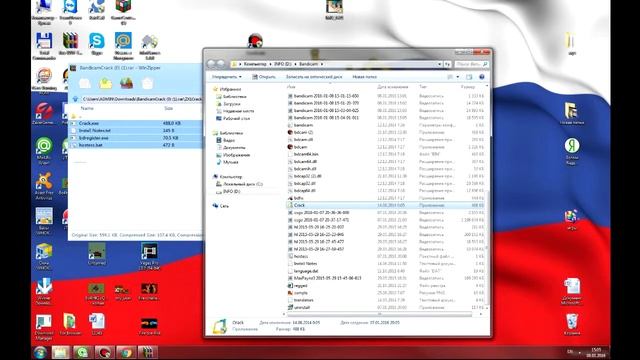The height and width of the screenshot is (360, 640).
Task: Click the WinZipper archive path field
Action: (141, 99)
